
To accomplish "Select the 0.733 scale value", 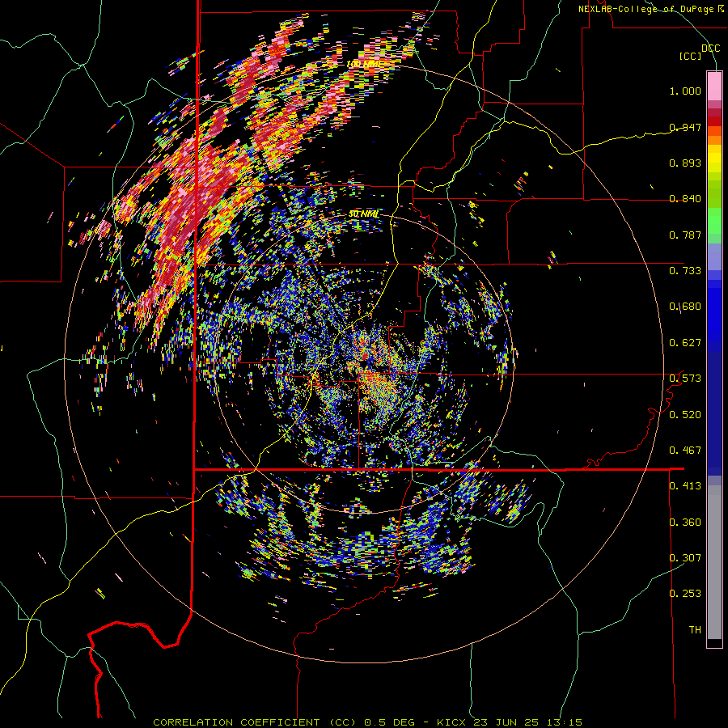I will [x=685, y=271].
